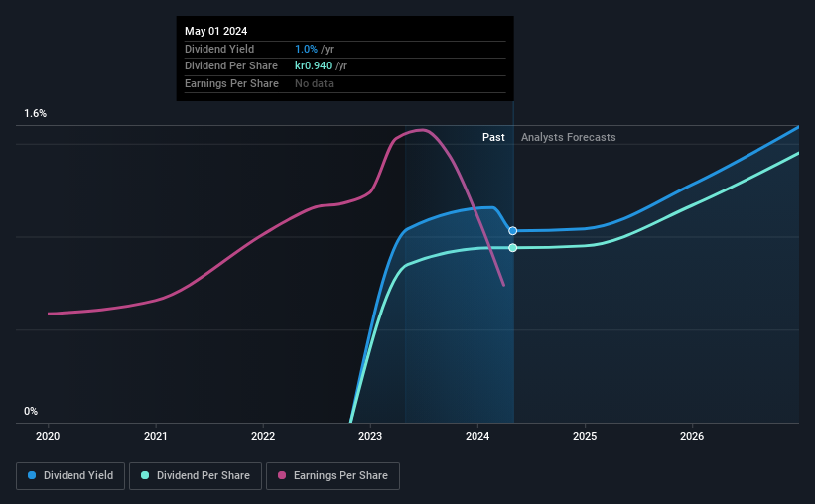Click the 0% y-axis label
Screen dimensions: 815x504
(31, 411)
